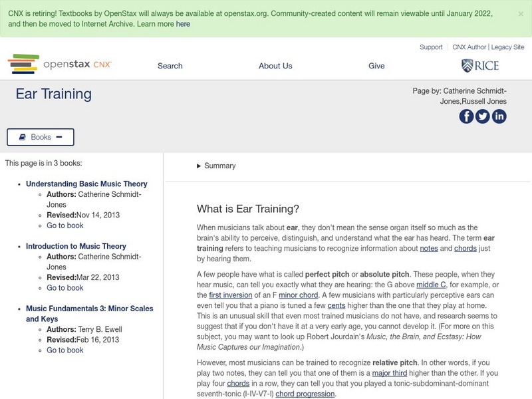Click the 'Ear Training' page title
The image size is (532, 399).
point(54,94)
